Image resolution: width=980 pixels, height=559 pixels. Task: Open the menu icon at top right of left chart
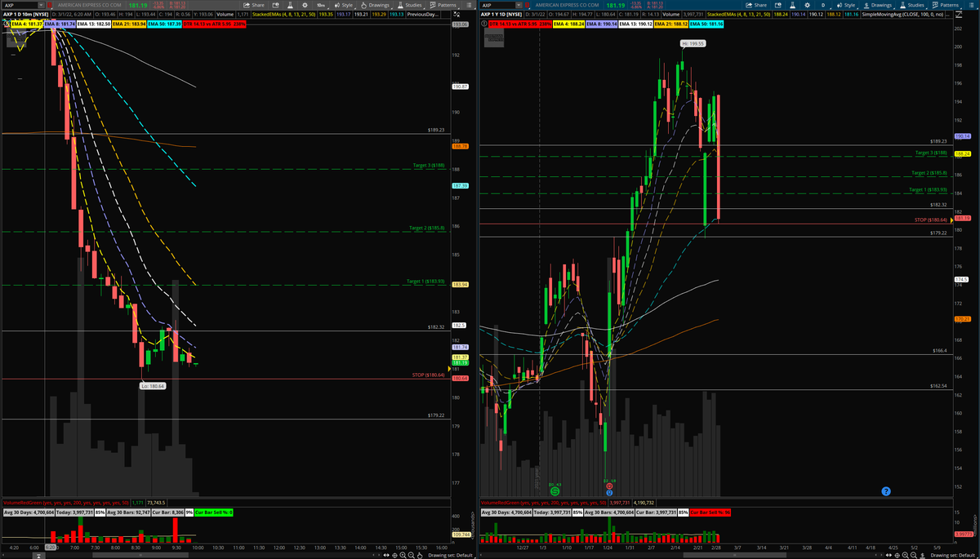[x=469, y=5]
